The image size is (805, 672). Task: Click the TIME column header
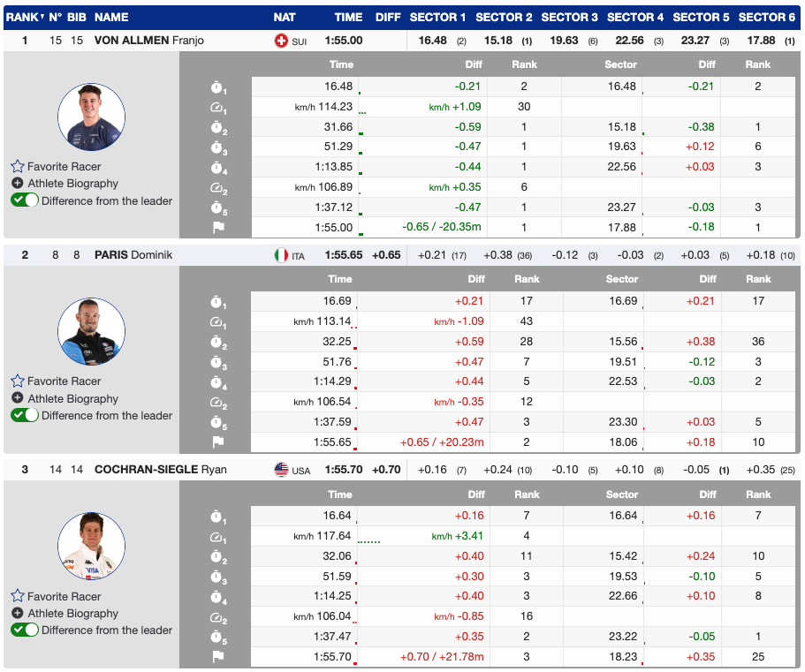(x=348, y=17)
